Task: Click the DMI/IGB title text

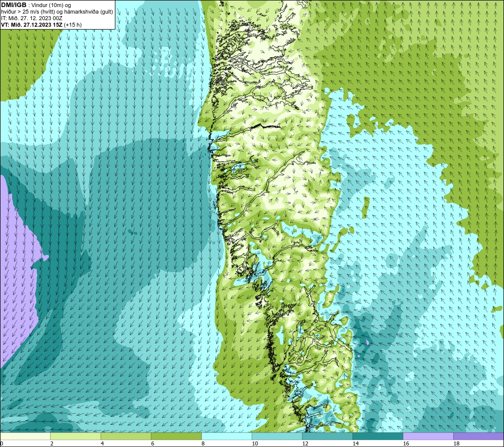Action: point(14,5)
